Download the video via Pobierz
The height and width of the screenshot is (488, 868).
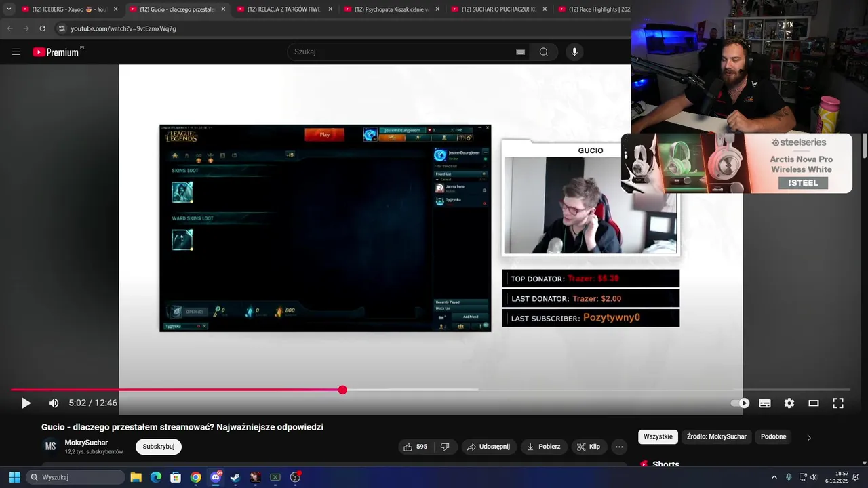click(x=545, y=447)
